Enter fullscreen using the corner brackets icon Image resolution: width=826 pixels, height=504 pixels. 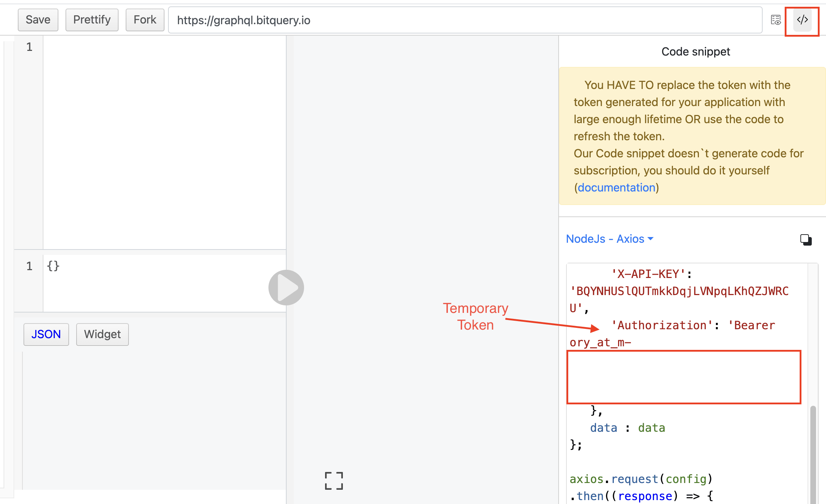coord(334,481)
